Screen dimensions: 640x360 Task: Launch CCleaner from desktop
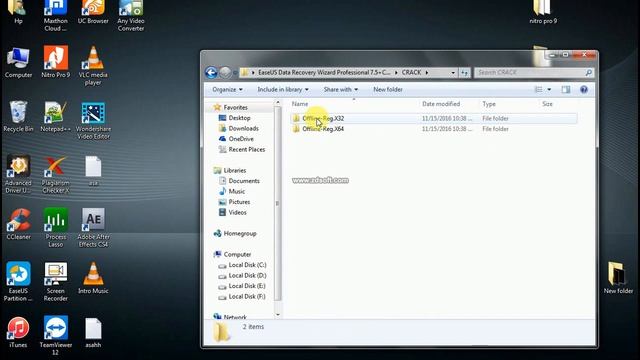point(18,224)
